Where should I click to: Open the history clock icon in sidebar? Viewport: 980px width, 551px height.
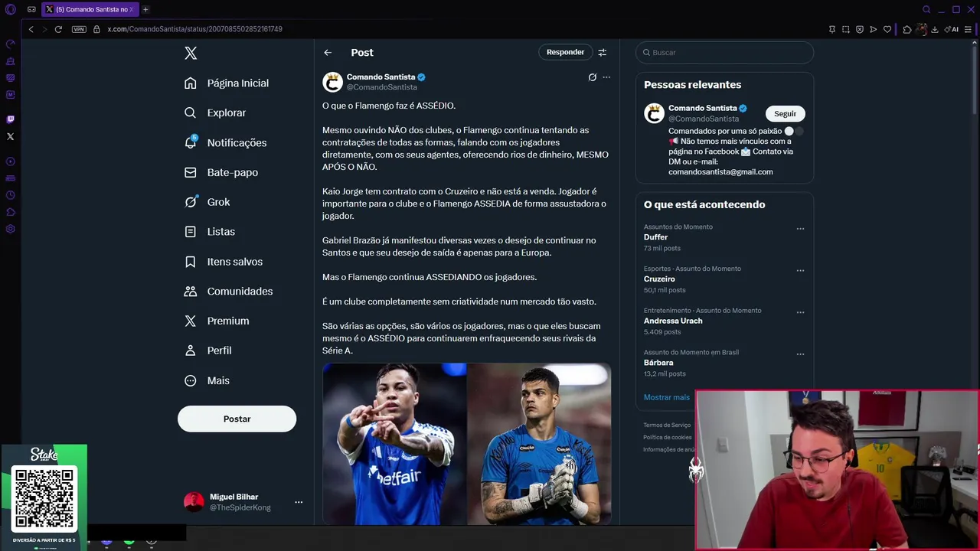click(11, 195)
